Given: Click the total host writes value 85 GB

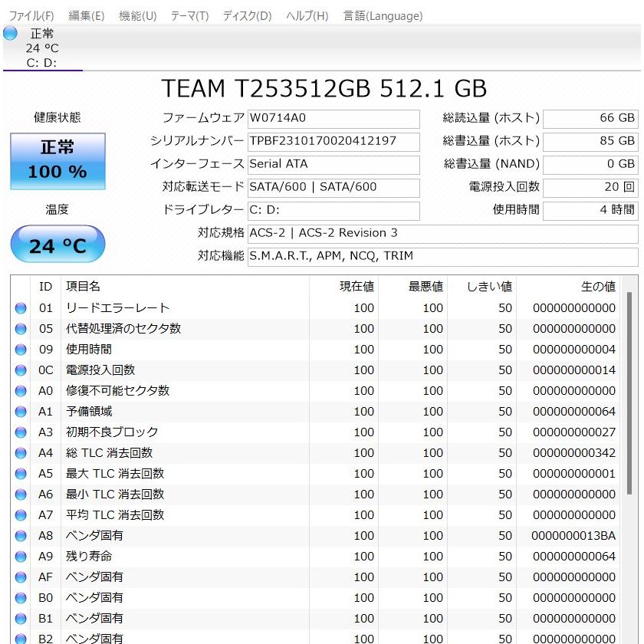Looking at the screenshot, I should pos(590,142).
